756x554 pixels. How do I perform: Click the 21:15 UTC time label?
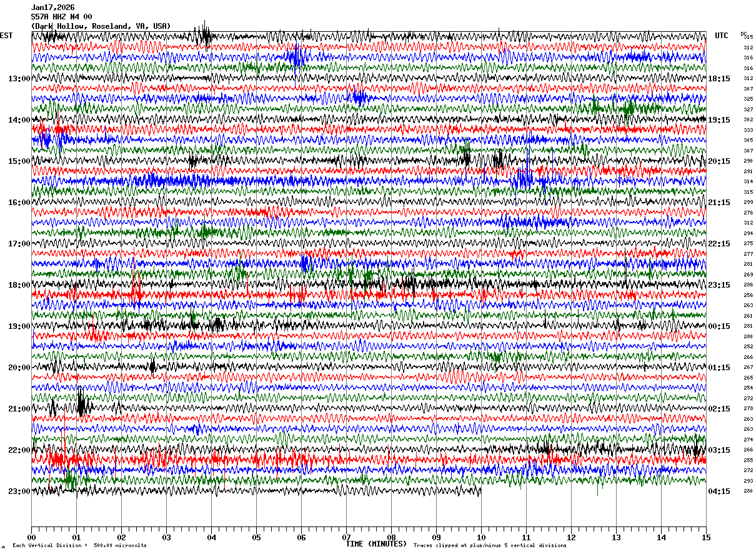719,202
